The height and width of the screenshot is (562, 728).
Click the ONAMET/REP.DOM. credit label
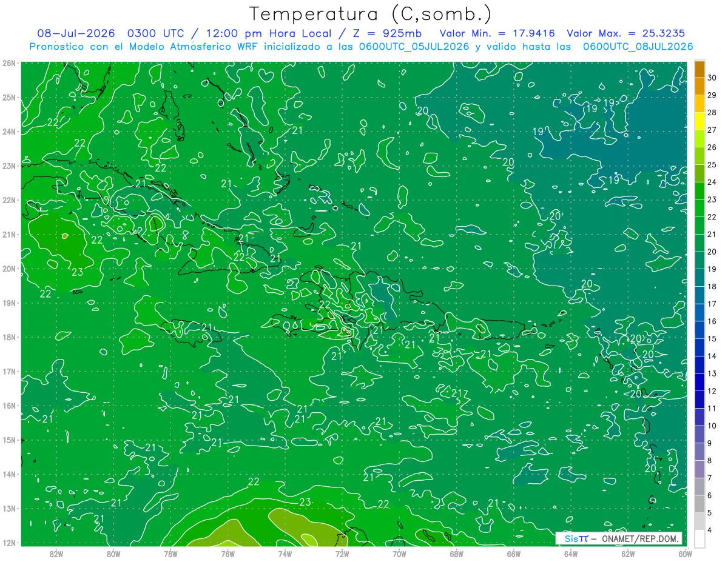[639, 538]
